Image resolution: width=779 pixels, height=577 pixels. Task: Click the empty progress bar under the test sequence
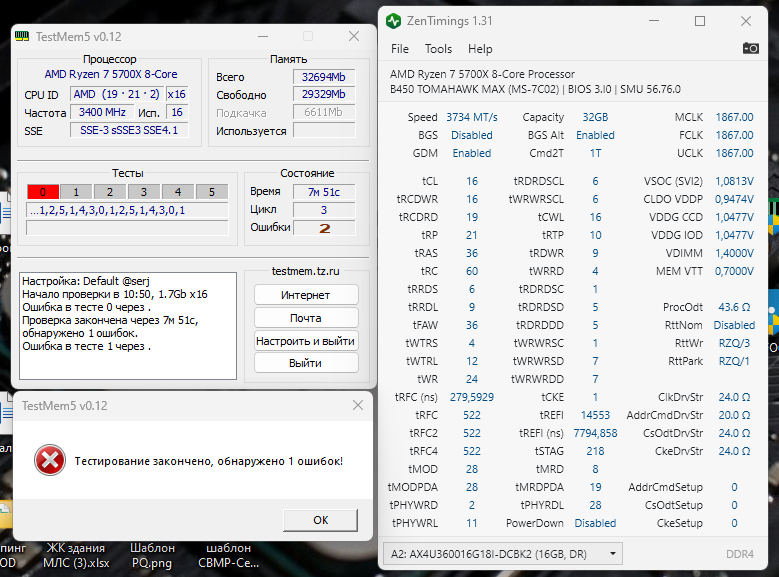(127, 228)
